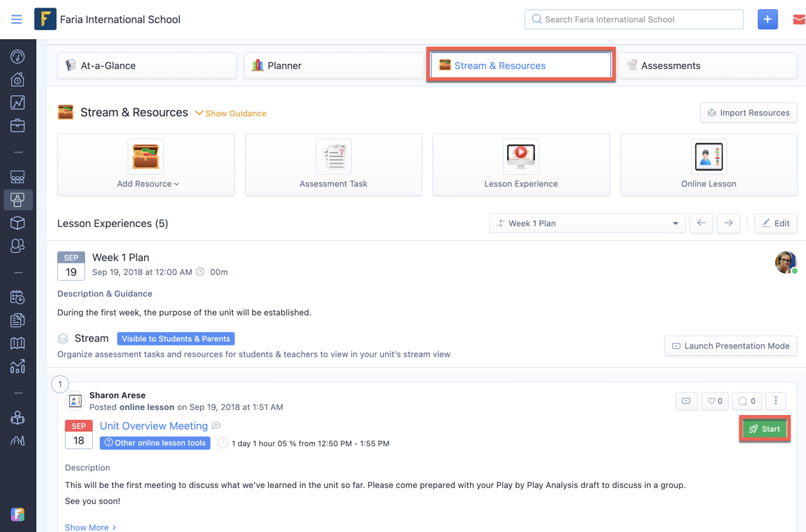
Task: Click the online lesson icon beside Sharon Arese
Action: pyautogui.click(x=75, y=401)
